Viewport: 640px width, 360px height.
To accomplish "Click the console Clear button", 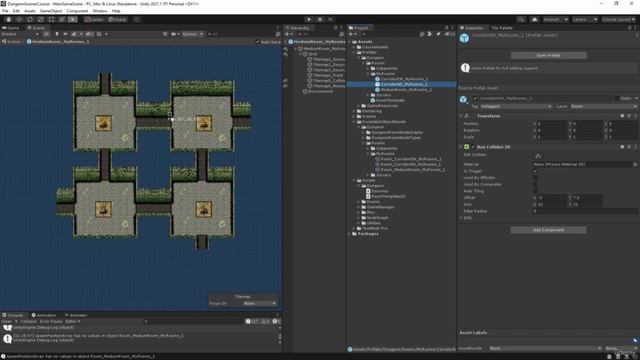I will 7,322.
